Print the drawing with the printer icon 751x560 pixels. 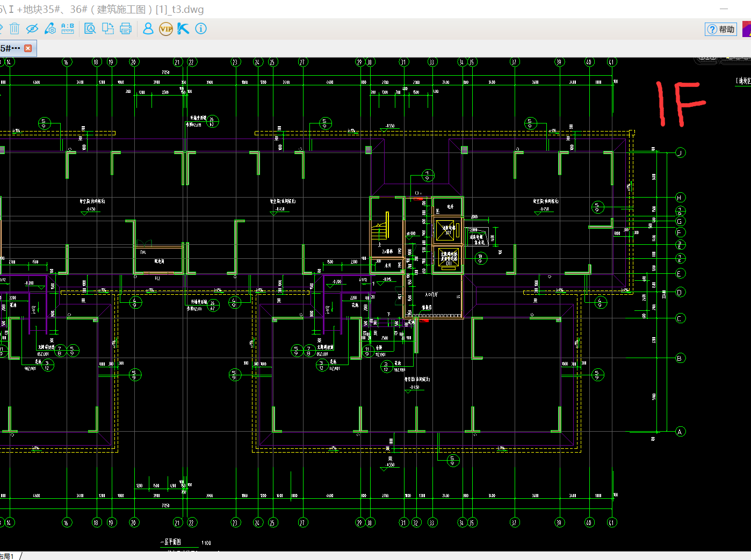pos(126,28)
